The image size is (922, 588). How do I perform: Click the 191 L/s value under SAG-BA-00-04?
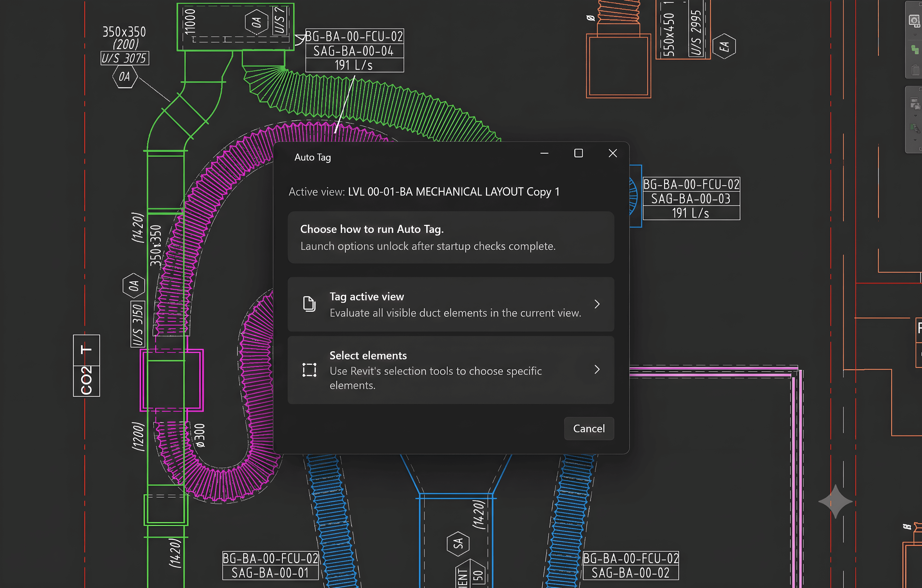click(353, 65)
